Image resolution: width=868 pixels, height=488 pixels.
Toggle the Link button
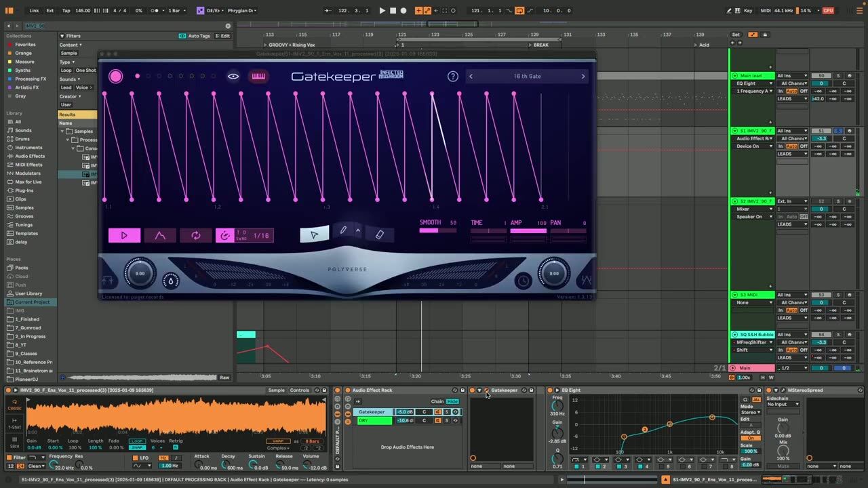pos(34,11)
